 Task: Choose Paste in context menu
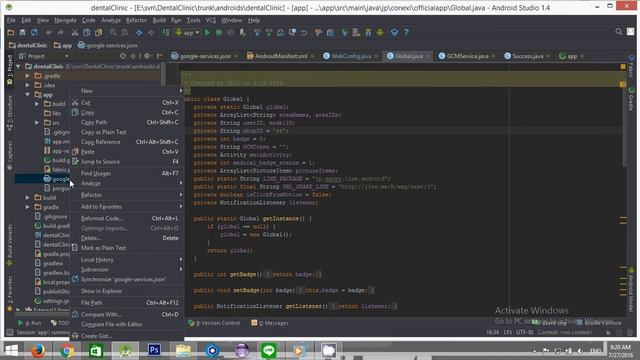127,151
